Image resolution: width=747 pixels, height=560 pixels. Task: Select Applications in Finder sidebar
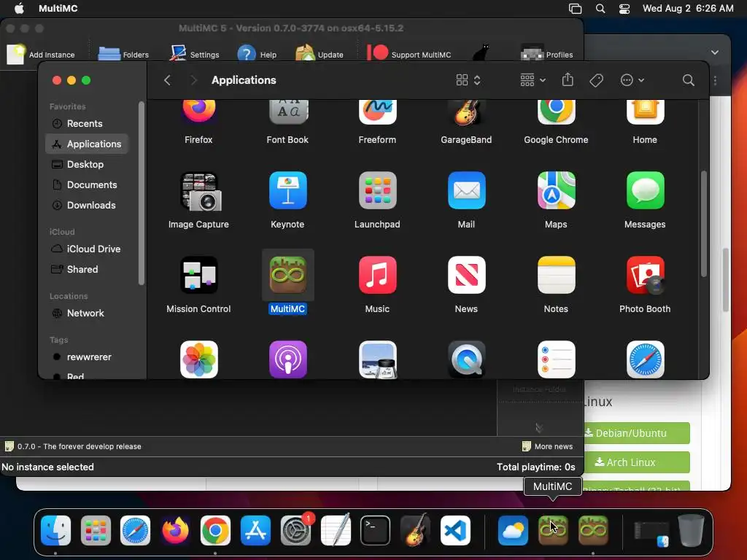click(x=88, y=144)
